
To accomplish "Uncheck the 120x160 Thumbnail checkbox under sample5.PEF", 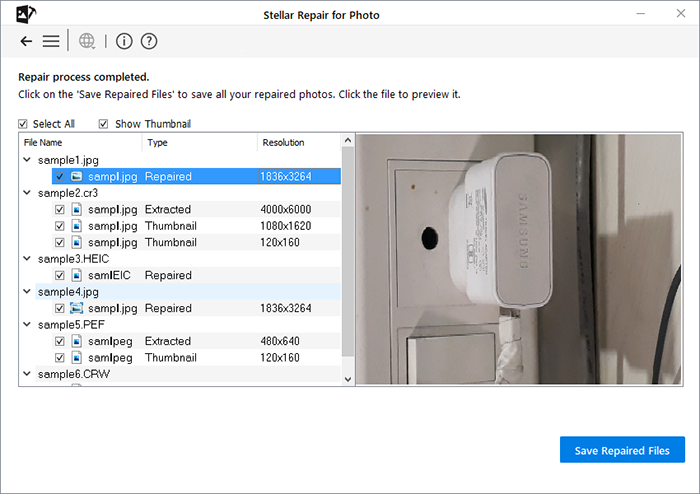I will click(x=59, y=357).
